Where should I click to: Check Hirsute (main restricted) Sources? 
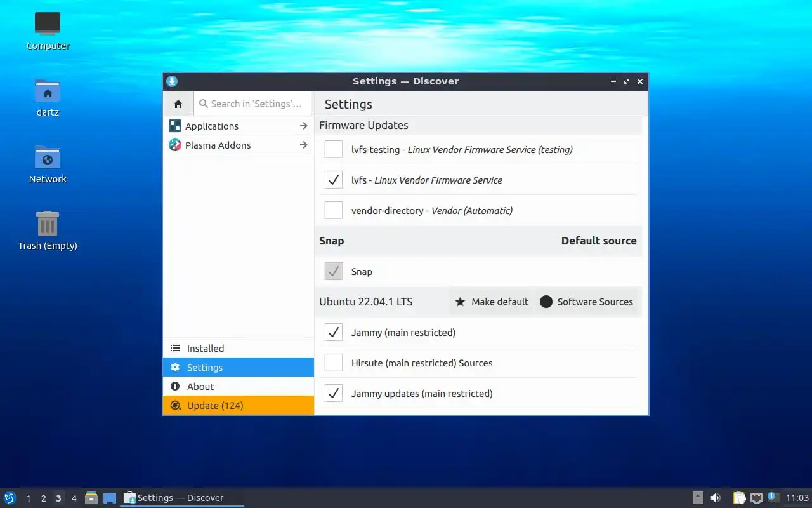pyautogui.click(x=334, y=363)
